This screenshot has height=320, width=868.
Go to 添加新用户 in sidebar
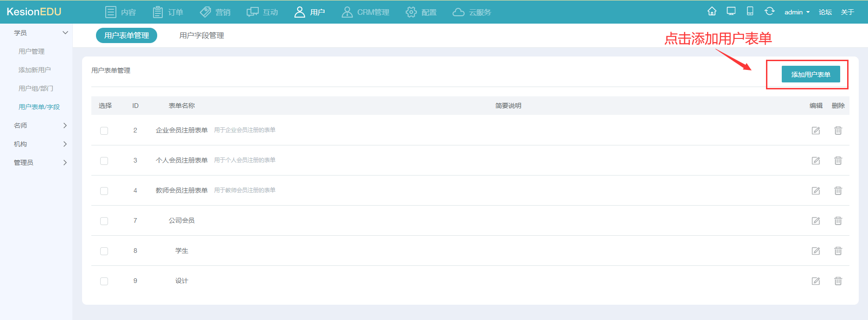(x=35, y=70)
